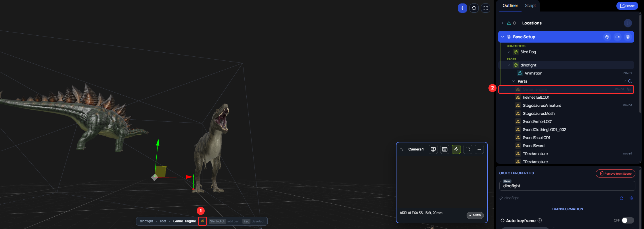Select the SvendArmorLOD1 part
The image size is (644, 229).
pos(566,121)
